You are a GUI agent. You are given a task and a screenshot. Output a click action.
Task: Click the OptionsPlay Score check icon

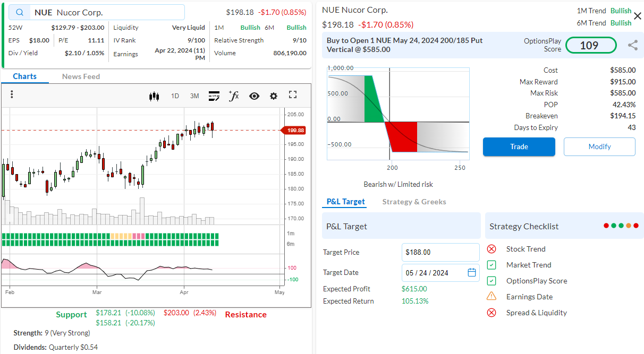pyautogui.click(x=492, y=281)
